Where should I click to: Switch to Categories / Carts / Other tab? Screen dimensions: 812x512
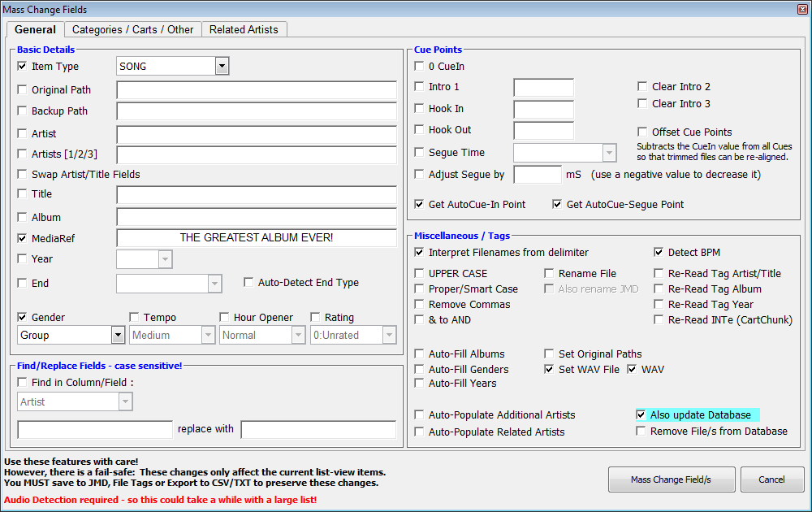pyautogui.click(x=132, y=29)
